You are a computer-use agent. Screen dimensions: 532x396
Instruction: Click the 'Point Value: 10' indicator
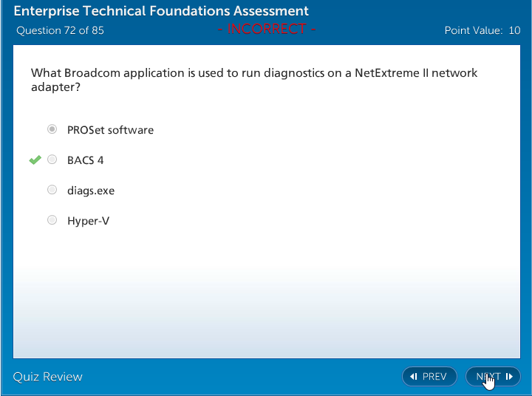click(482, 31)
